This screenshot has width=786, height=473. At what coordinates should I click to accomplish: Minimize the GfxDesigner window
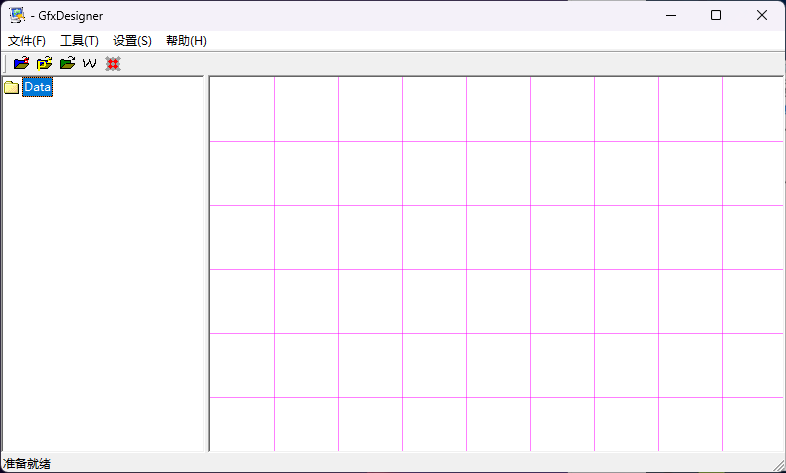(x=669, y=15)
